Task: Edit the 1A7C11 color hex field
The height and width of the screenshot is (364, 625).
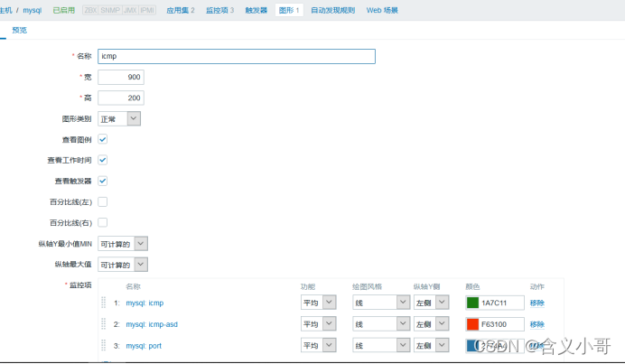Action: [501, 303]
